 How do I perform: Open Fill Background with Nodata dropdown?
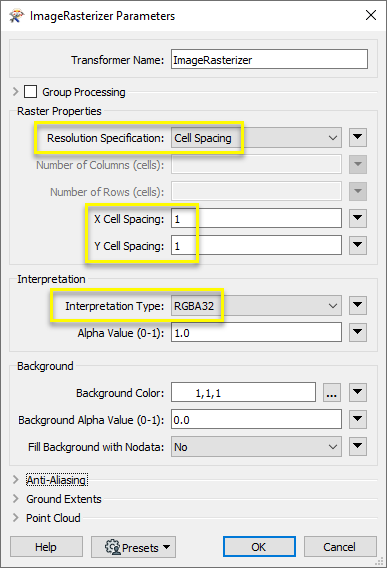[x=256, y=447]
